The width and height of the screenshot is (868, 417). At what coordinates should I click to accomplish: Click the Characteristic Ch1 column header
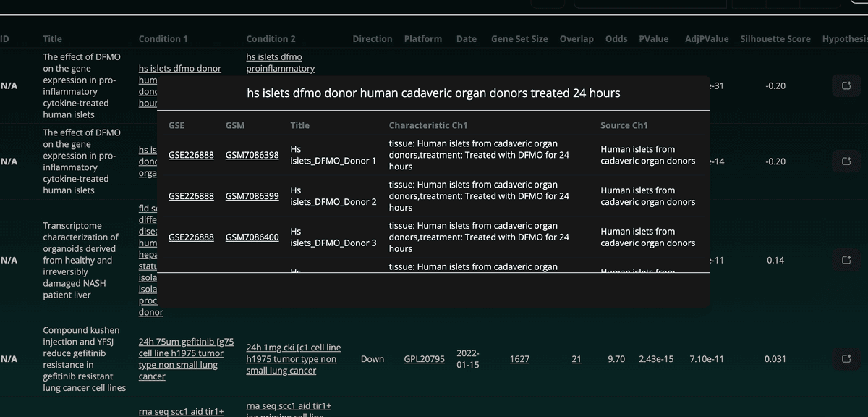click(428, 125)
